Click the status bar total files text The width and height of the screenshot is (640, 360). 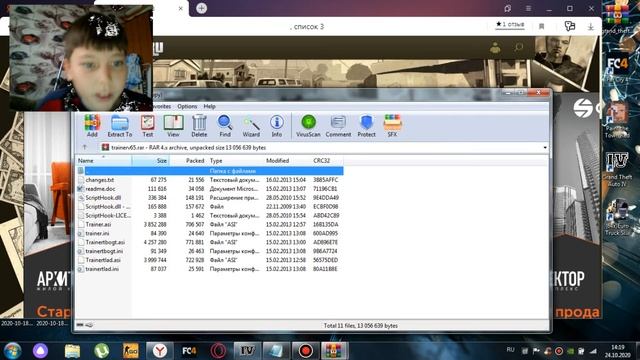click(360, 326)
